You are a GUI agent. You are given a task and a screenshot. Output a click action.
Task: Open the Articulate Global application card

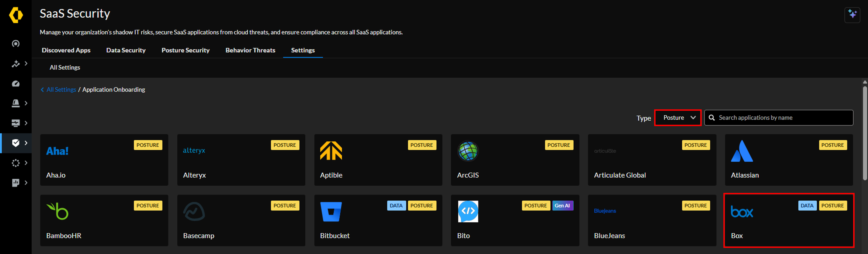click(x=652, y=160)
